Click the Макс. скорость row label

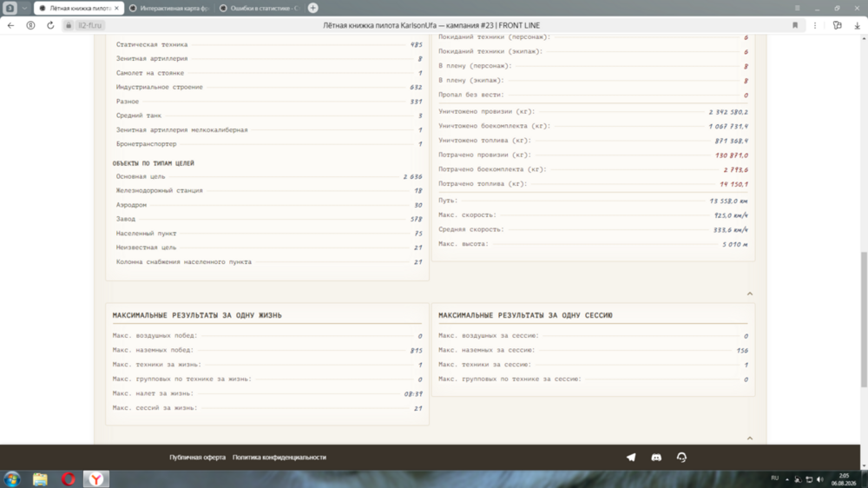467,215
